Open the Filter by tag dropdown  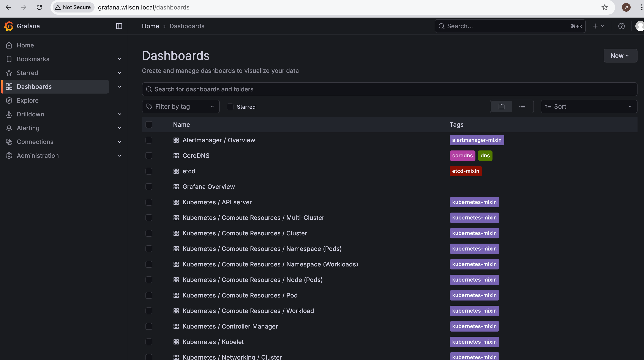point(180,107)
